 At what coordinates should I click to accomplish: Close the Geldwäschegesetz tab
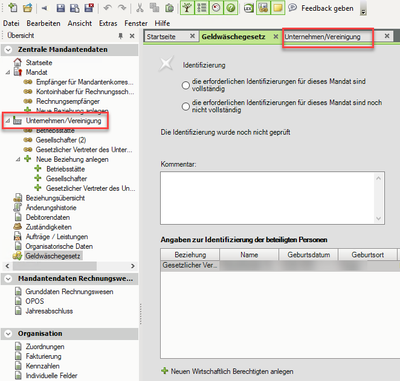(x=276, y=36)
